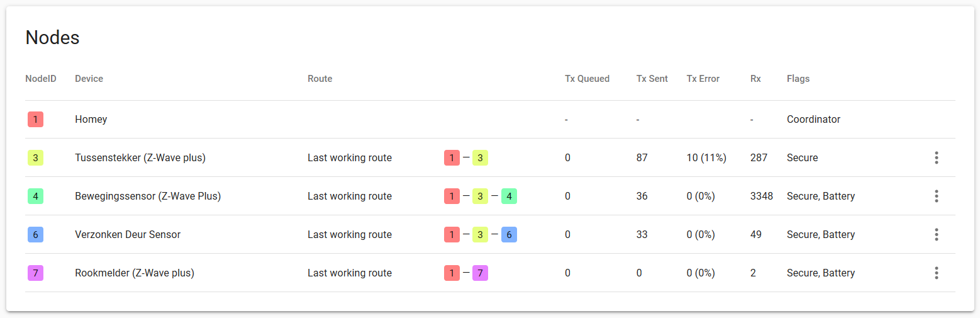The width and height of the screenshot is (980, 318).
Task: Click purple node 7 badge in NodeID column
Action: click(x=35, y=273)
